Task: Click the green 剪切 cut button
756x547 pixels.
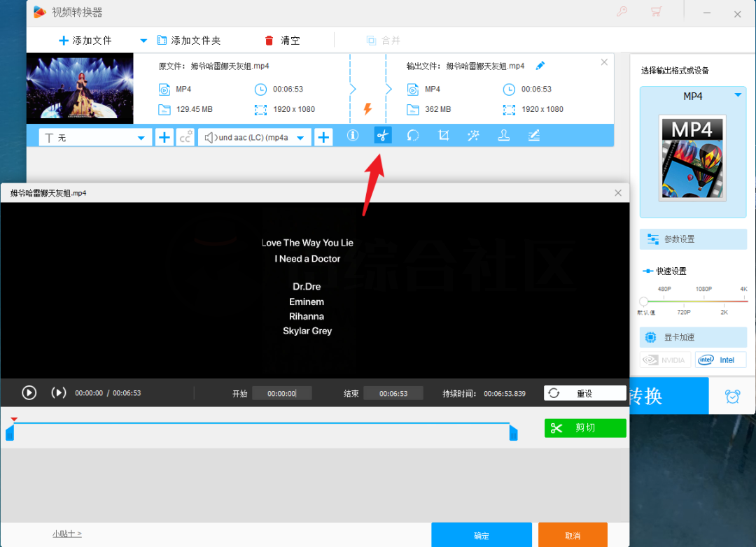Action: 585,428
